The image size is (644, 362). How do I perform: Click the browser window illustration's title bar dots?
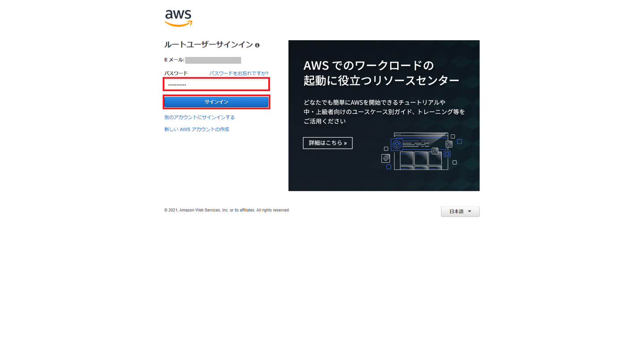pos(398,134)
